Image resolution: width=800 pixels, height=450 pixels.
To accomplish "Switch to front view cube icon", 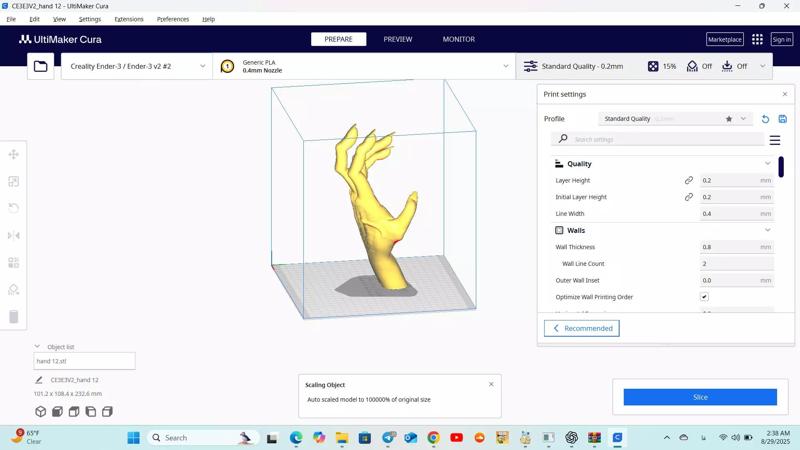I will pos(57,411).
